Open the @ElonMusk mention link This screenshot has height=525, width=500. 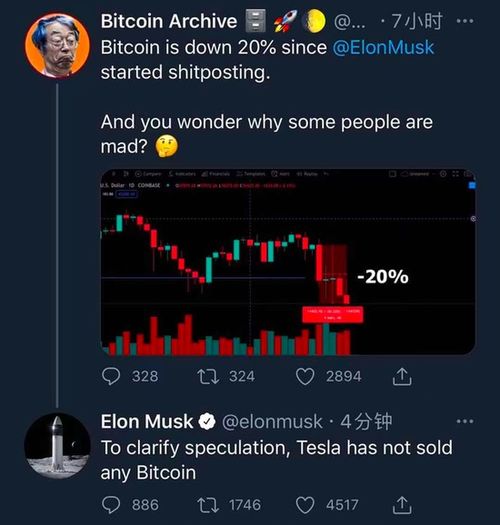click(383, 47)
